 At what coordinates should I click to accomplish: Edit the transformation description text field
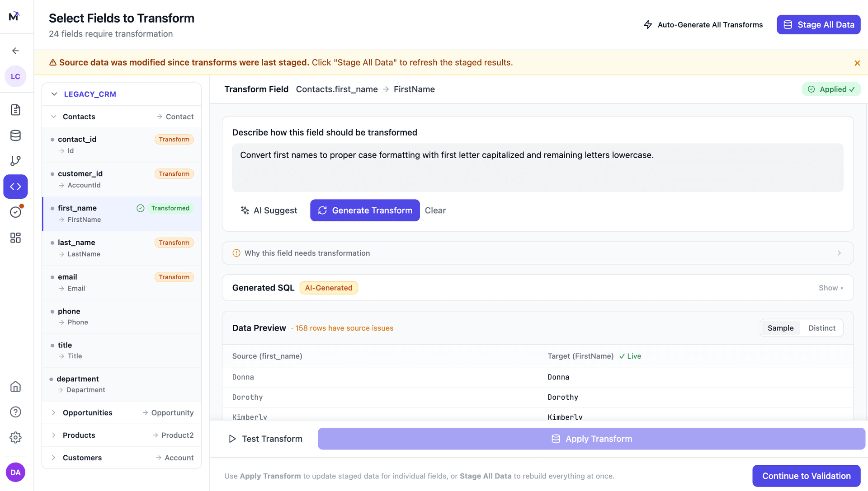coord(537,168)
